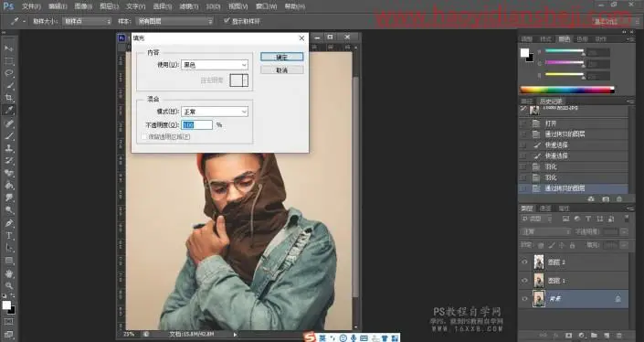Select the Clone Stamp tool
Screen dimensions: 644x342
pyautogui.click(x=8, y=148)
